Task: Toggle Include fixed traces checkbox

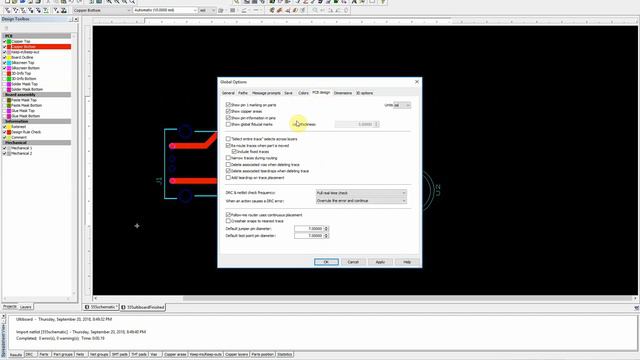Action: (x=234, y=152)
